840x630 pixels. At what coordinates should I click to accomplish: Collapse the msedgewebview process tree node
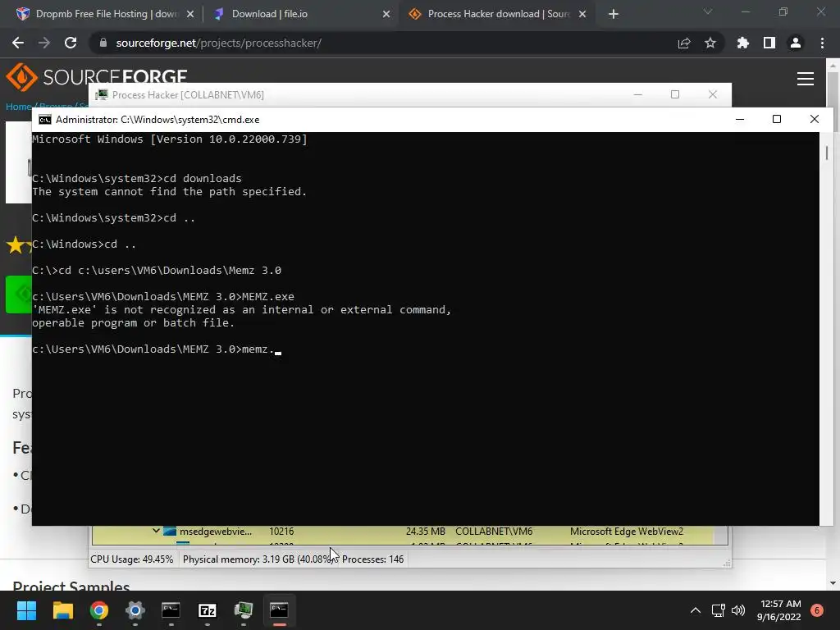(156, 531)
